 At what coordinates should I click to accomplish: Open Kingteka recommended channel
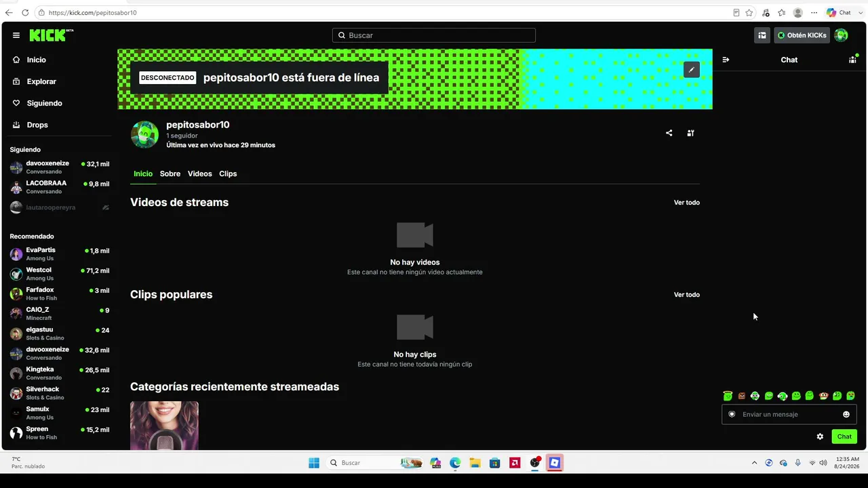60,373
